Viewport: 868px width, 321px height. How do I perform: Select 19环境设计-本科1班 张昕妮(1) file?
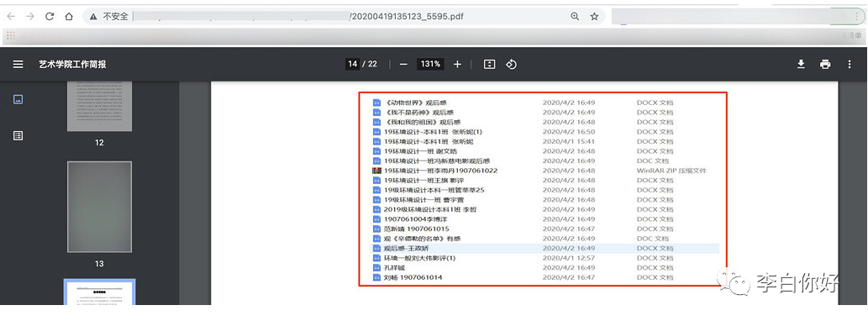coord(434,132)
